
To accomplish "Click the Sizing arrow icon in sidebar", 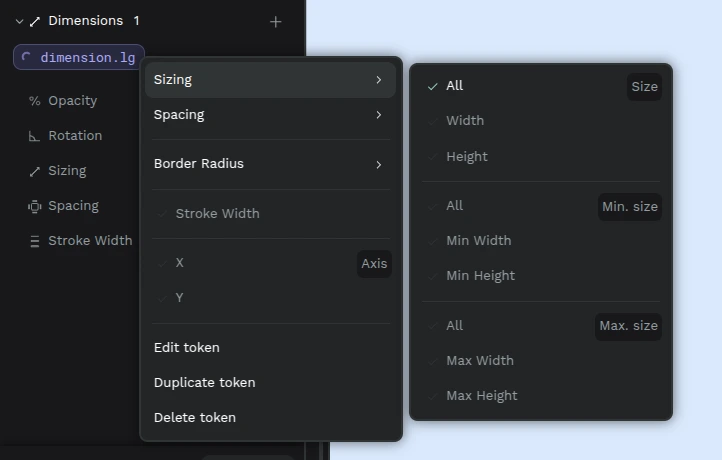I will pos(35,171).
